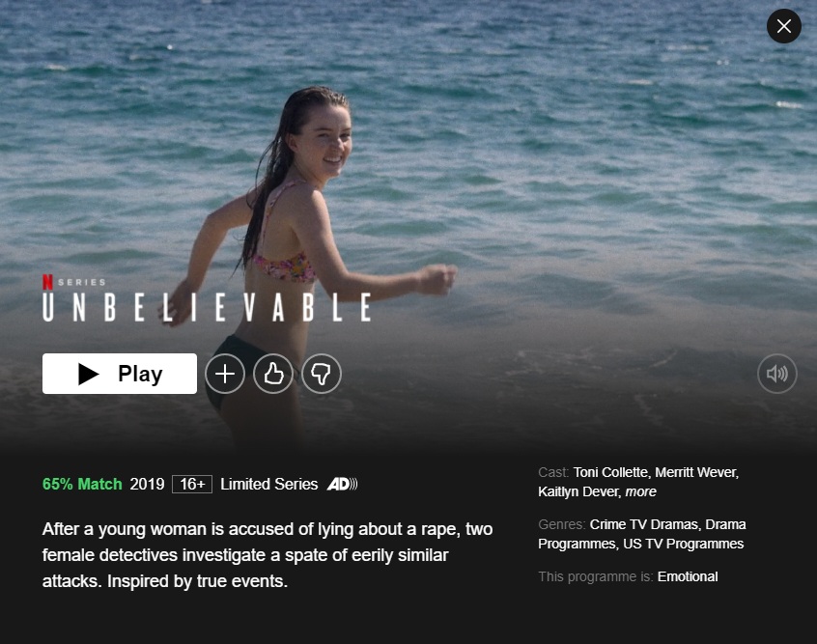Browse the US TV Programmes genre
This screenshot has width=817, height=644.
(x=683, y=544)
